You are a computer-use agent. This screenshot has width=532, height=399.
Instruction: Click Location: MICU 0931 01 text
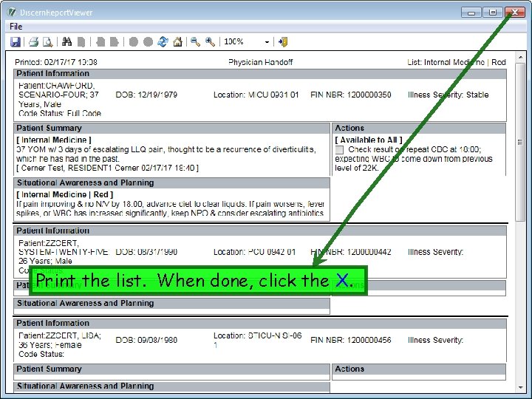coord(256,95)
